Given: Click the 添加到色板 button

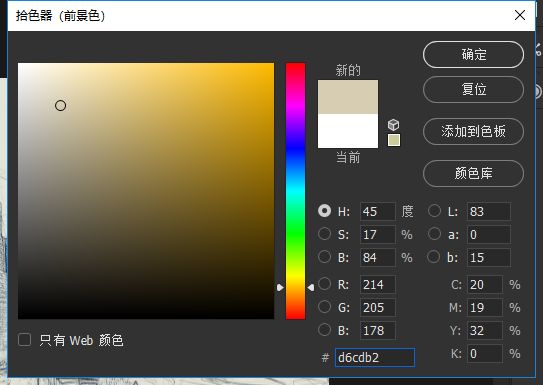Looking at the screenshot, I should coord(473,132).
